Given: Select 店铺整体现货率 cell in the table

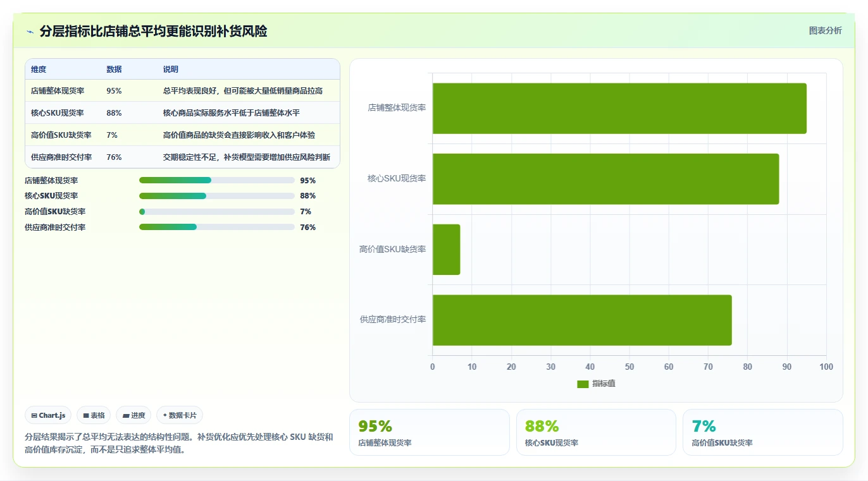Looking at the screenshot, I should click(58, 91).
